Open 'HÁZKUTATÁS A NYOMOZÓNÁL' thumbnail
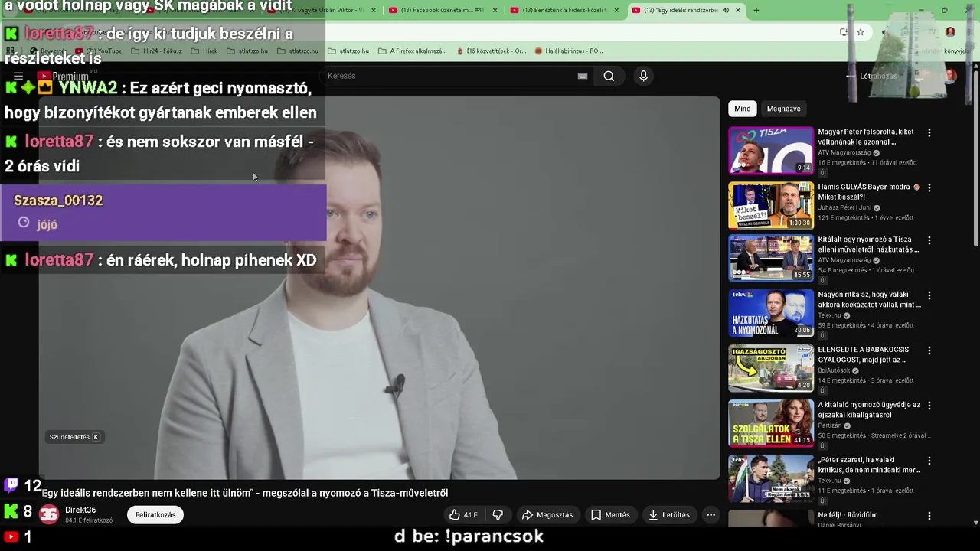Viewport: 980px width, 551px height. 771,313
